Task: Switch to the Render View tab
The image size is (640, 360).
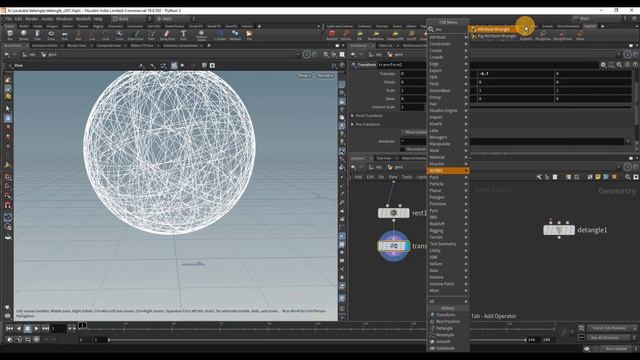Action: click(77, 45)
